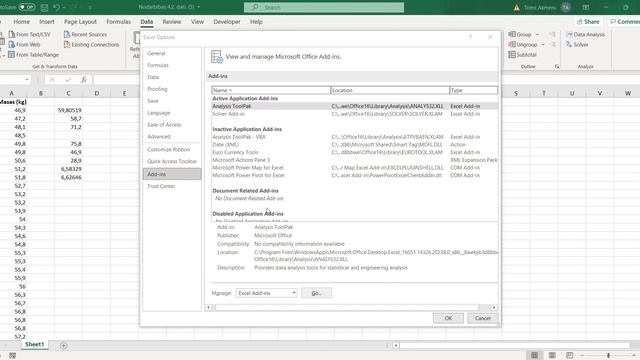Click From Text/CSV icon

(12, 34)
